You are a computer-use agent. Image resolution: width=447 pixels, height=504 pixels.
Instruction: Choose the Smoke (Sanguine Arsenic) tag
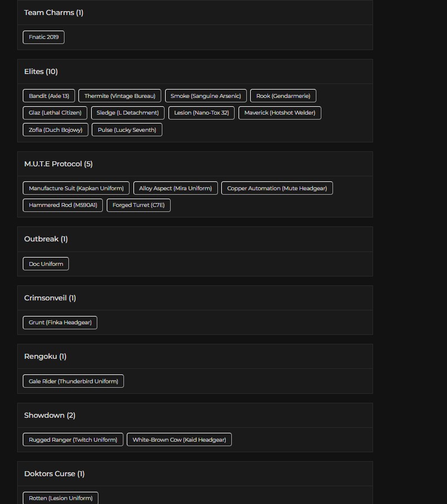[206, 96]
